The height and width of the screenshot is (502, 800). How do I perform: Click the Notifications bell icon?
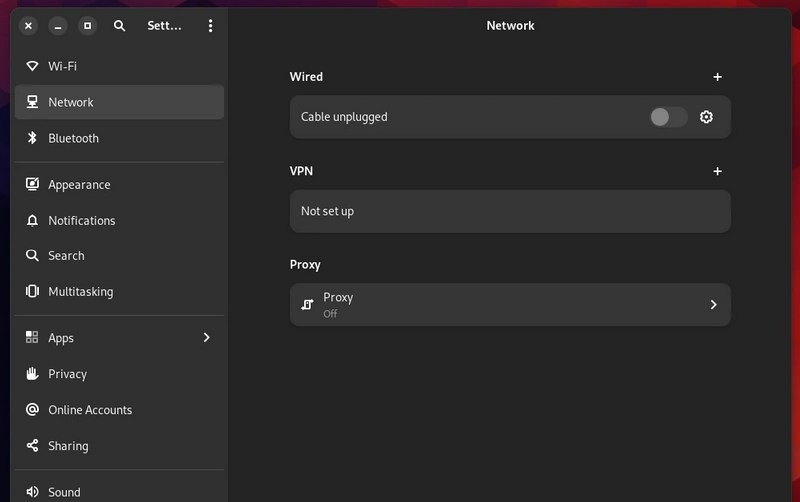[x=32, y=220]
